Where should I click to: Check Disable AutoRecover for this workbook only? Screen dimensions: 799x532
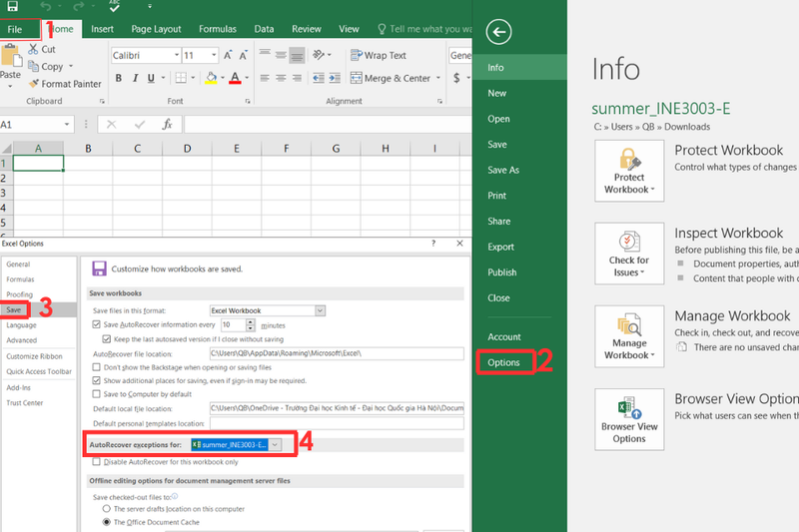(x=96, y=462)
